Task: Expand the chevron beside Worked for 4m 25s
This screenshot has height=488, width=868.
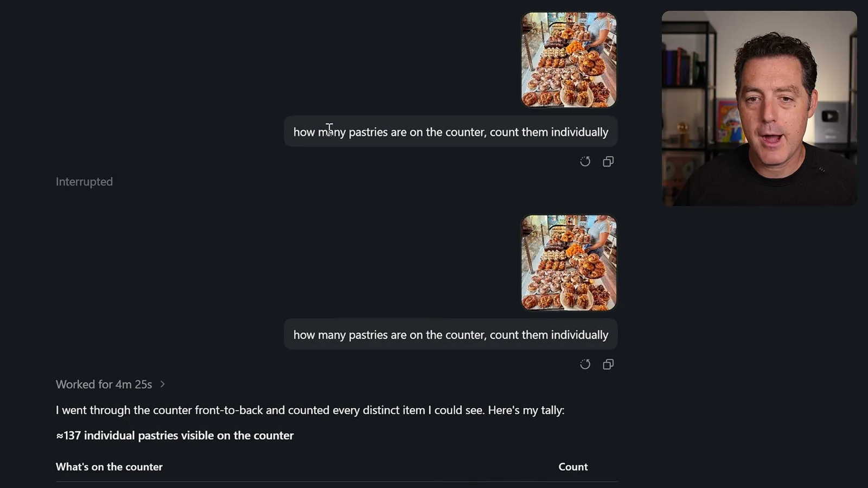Action: tap(162, 384)
